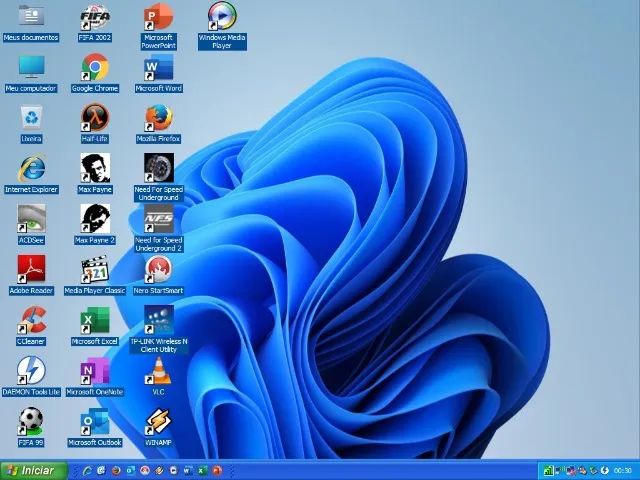The height and width of the screenshot is (480, 640).
Task: Select the Need For Speed Underground shortcut
Action: (x=159, y=178)
